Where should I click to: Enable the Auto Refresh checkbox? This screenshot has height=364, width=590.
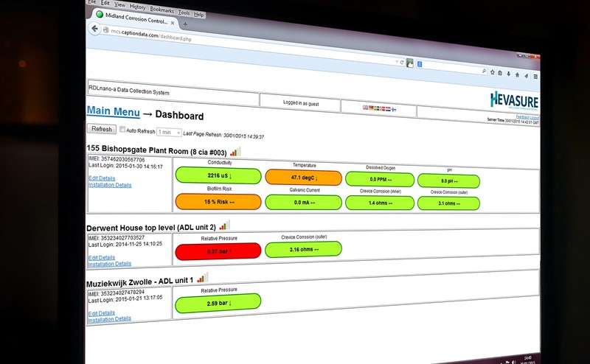tap(122, 130)
